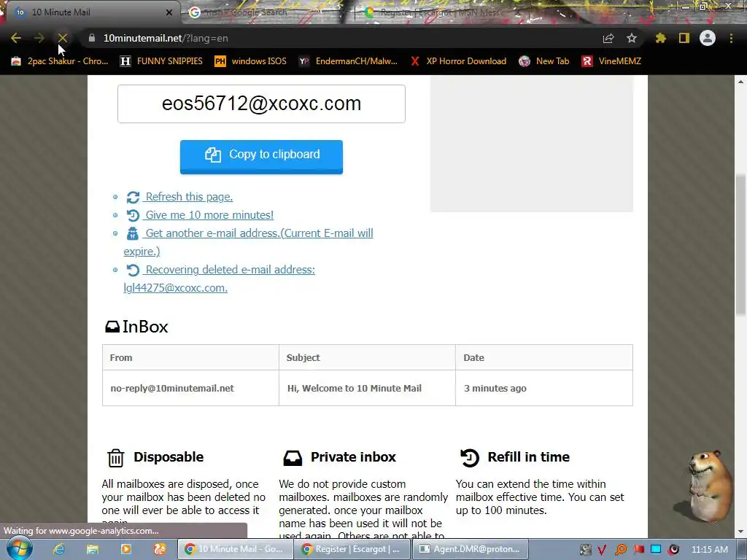Click the Refresh this page link
747x560 pixels.
[x=189, y=197]
